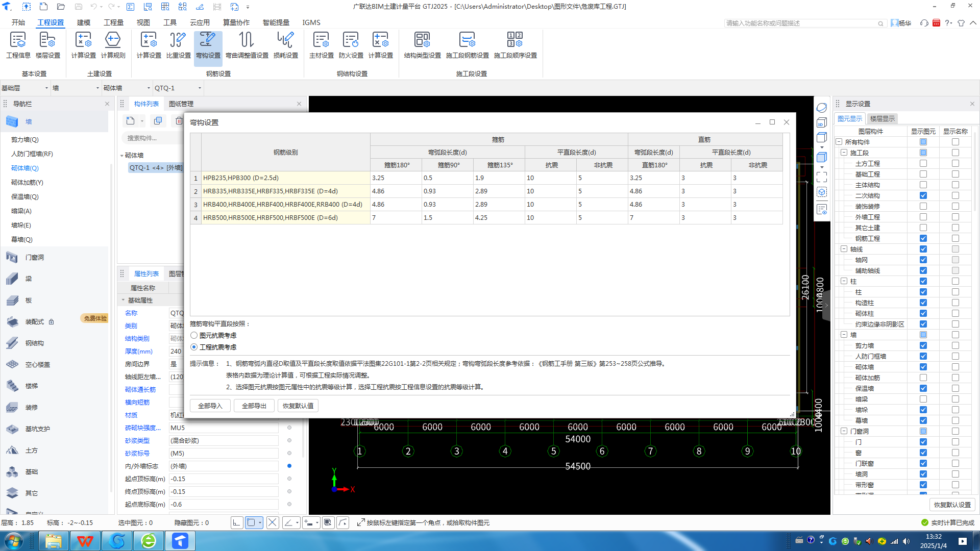Click the 搜索构件 search field
Viewport: 980px width, 551px height.
pyautogui.click(x=153, y=138)
